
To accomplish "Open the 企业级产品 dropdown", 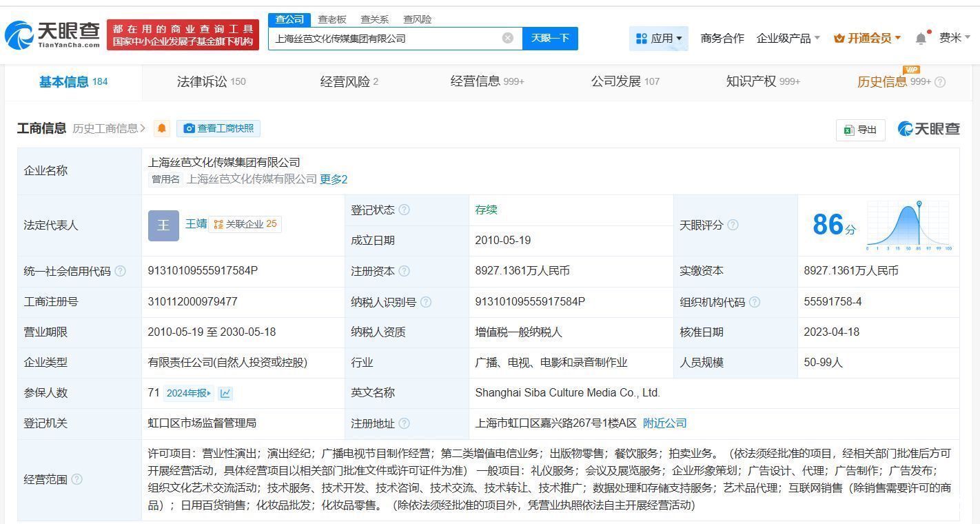I will tap(788, 39).
